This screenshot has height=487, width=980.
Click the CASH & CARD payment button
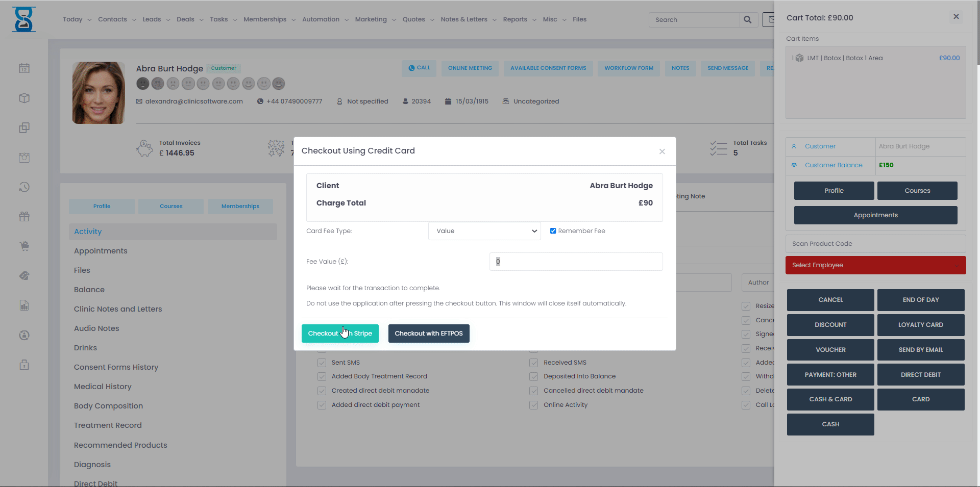pos(830,399)
